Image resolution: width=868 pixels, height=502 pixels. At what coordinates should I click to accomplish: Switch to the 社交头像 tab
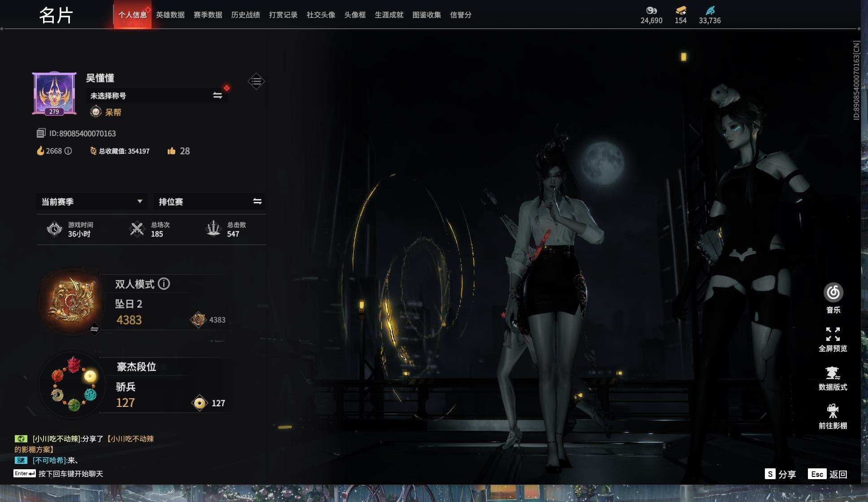(321, 15)
